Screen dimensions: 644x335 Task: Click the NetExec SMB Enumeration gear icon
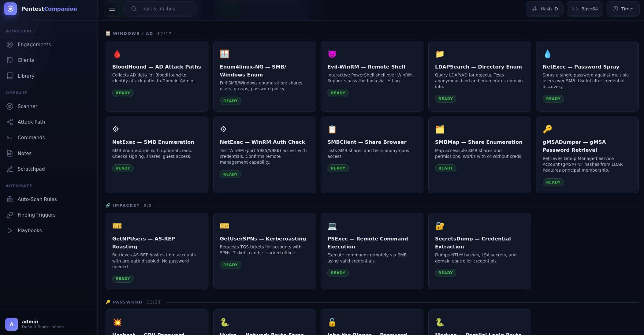click(x=116, y=129)
